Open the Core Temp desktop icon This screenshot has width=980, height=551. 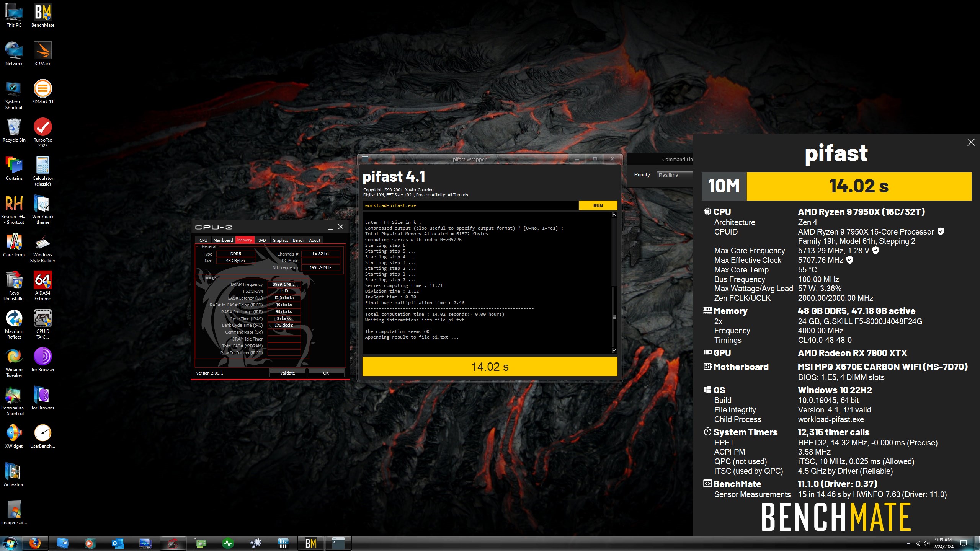14,245
